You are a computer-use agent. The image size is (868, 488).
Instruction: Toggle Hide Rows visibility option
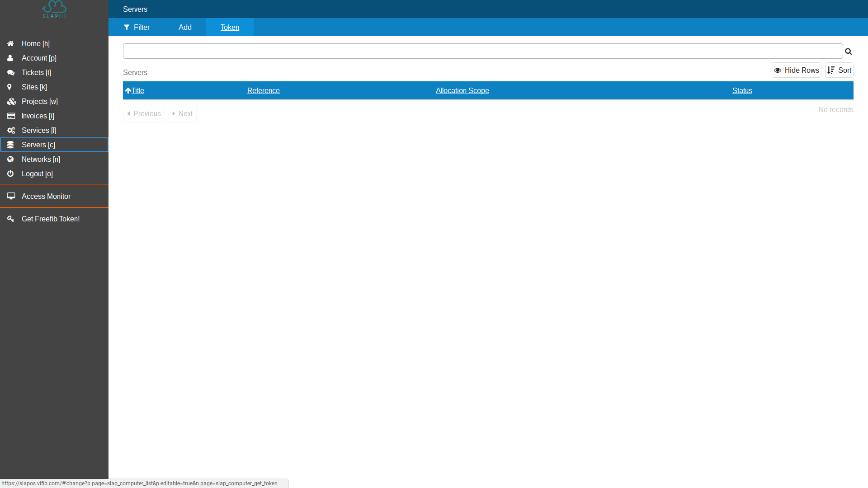coord(797,70)
